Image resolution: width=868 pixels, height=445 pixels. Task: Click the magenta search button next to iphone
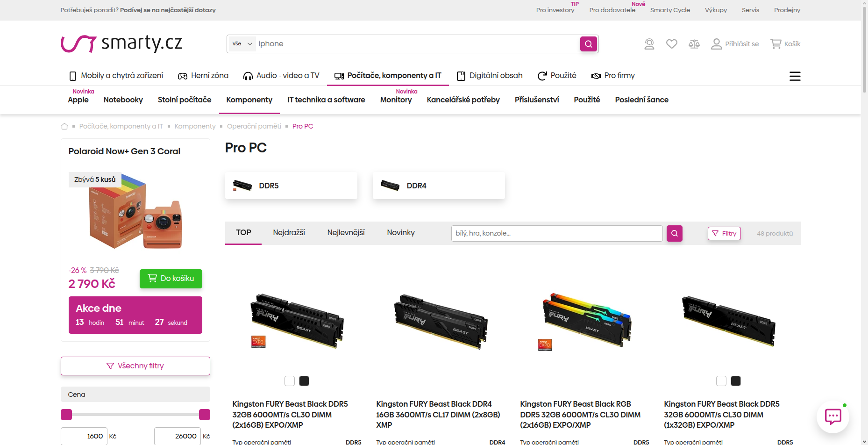point(589,44)
